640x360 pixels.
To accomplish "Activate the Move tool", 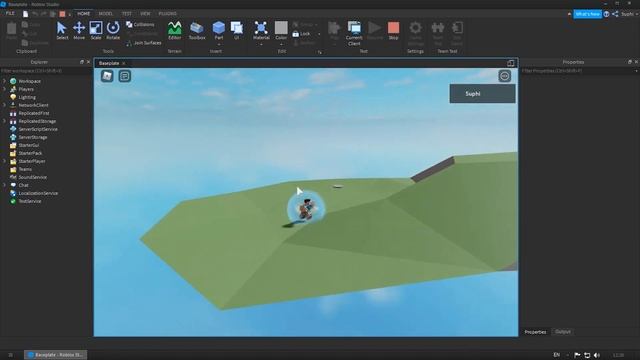I will click(79, 28).
